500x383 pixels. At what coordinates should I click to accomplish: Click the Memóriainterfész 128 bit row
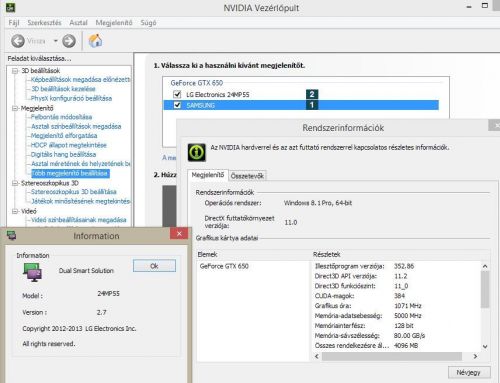364,325
